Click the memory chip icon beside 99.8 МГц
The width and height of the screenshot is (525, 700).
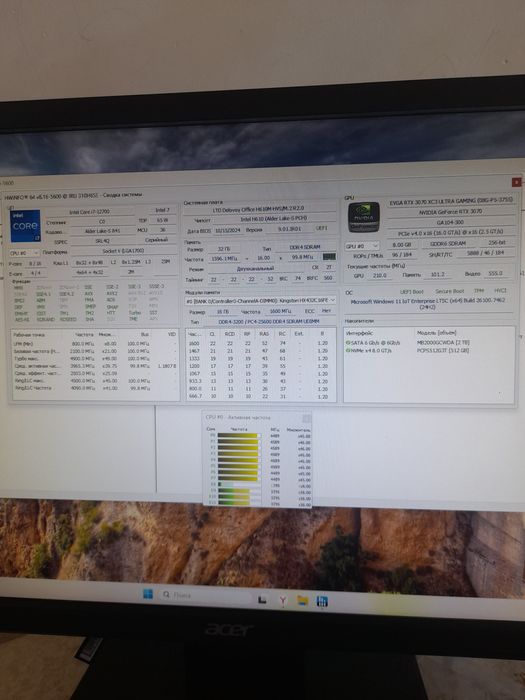329,257
